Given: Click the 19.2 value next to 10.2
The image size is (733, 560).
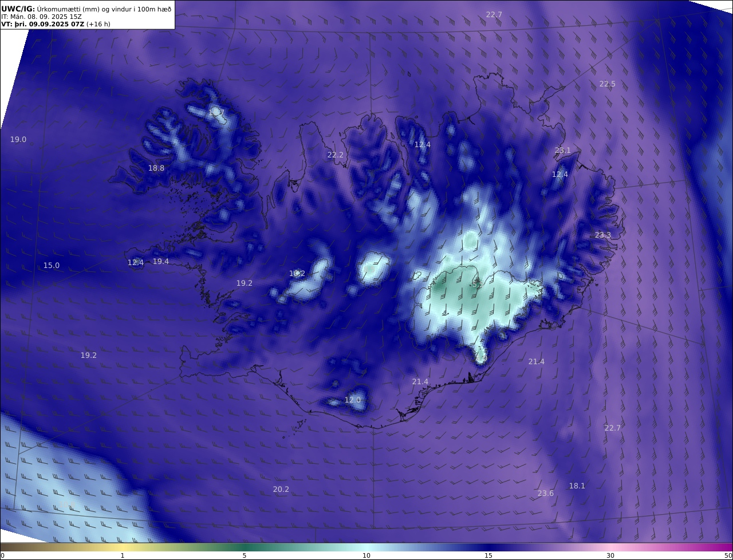Looking at the screenshot, I should (x=245, y=283).
